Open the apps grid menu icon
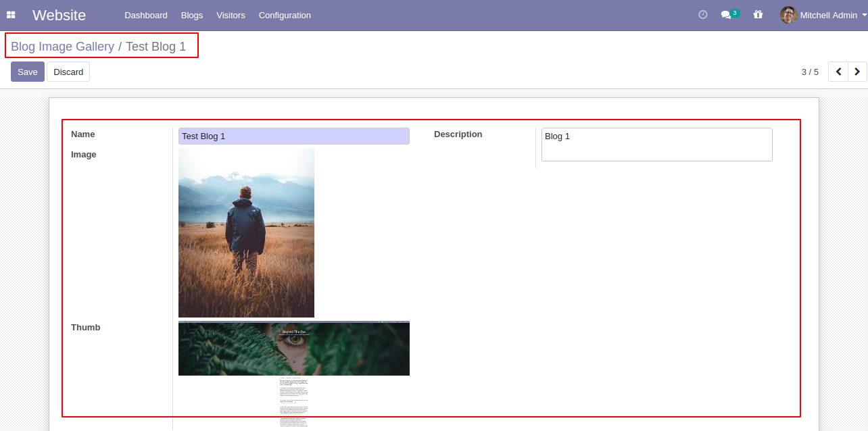 pyautogui.click(x=11, y=15)
